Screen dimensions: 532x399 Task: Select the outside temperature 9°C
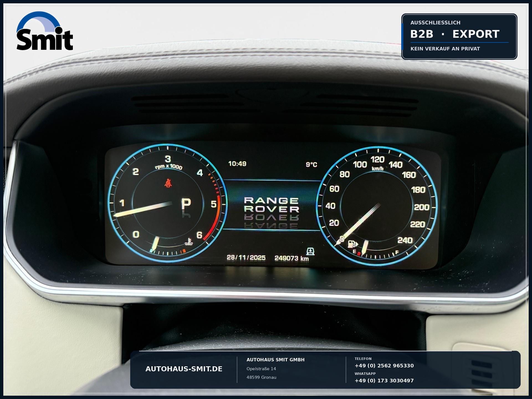[x=311, y=165]
